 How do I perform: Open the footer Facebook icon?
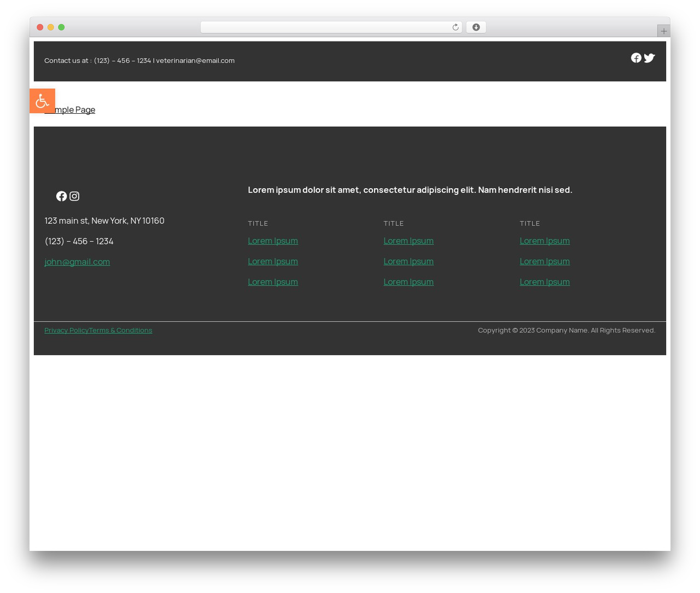tap(61, 196)
